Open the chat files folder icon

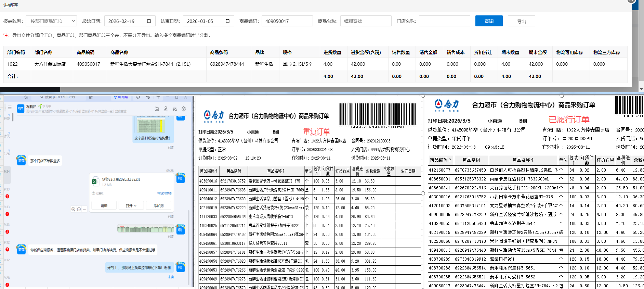click(x=157, y=109)
